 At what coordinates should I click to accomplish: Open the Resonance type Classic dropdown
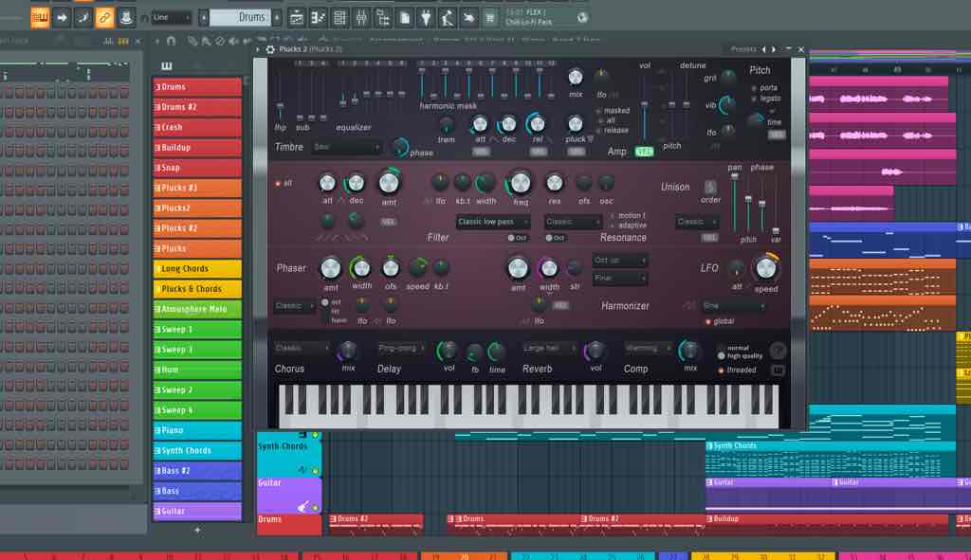[572, 222]
